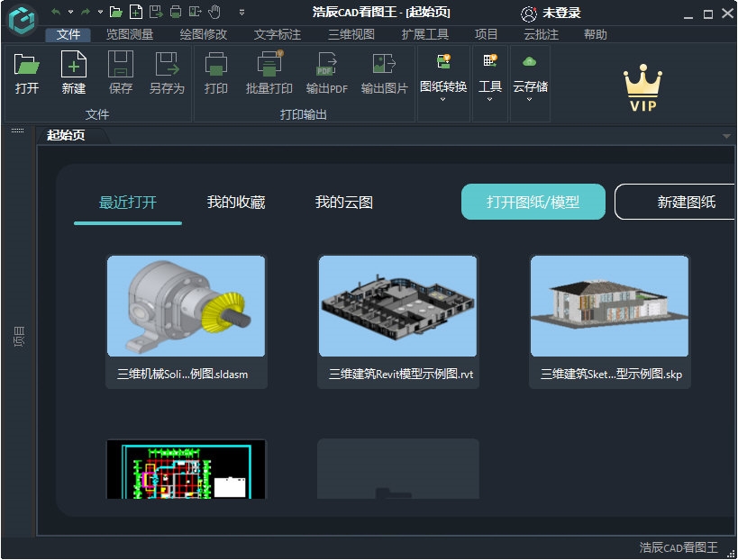
Task: Click the 输出PDF export icon
Action: point(326,73)
